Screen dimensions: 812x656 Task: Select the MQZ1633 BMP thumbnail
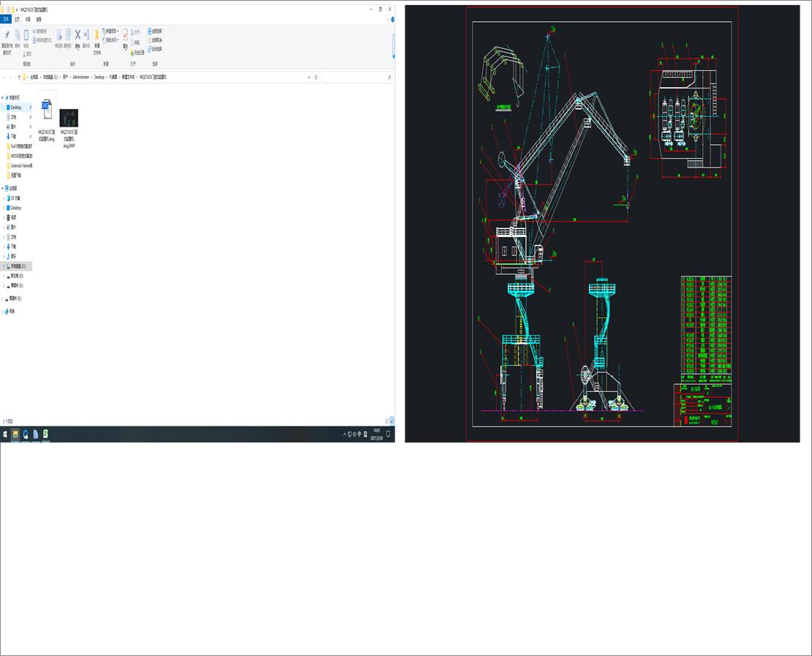pyautogui.click(x=68, y=117)
